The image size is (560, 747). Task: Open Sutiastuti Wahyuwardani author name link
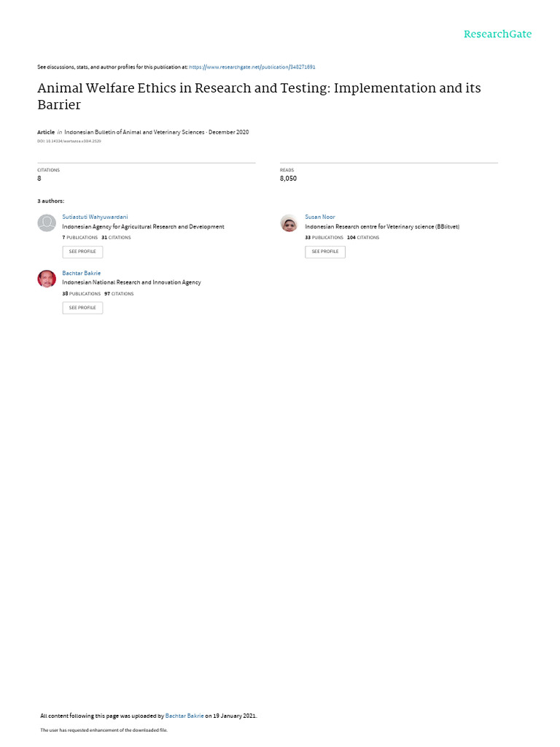[95, 217]
